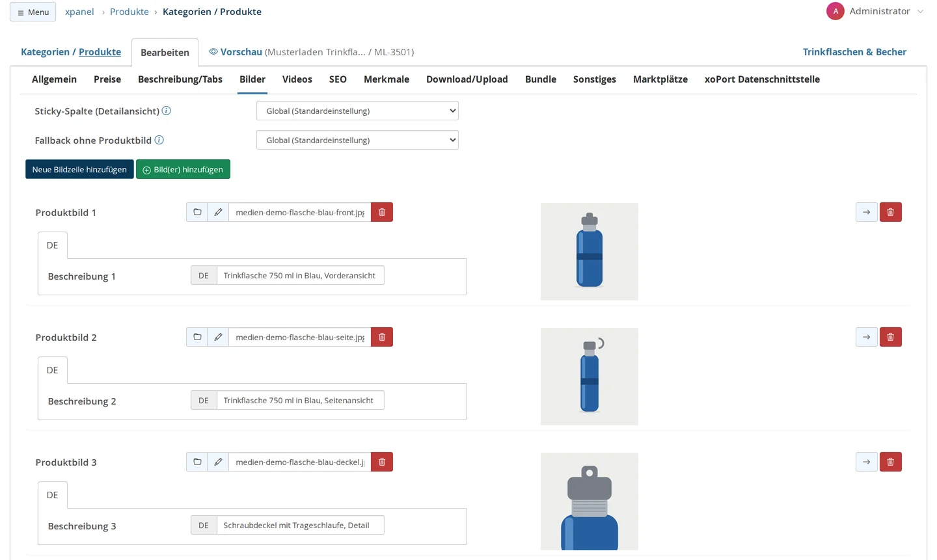The height and width of the screenshot is (560, 937).
Task: Switch to the Marktplätze tab
Action: pos(660,79)
